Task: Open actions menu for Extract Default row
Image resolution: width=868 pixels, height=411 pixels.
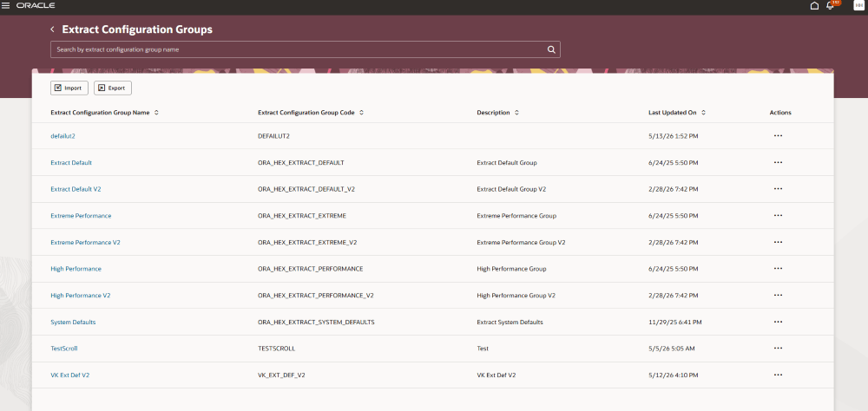Action: pyautogui.click(x=778, y=162)
